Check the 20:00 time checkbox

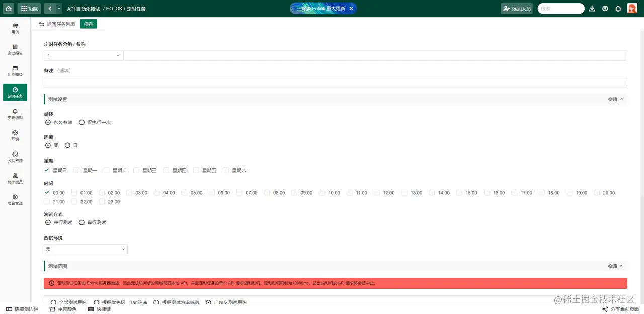coord(597,192)
